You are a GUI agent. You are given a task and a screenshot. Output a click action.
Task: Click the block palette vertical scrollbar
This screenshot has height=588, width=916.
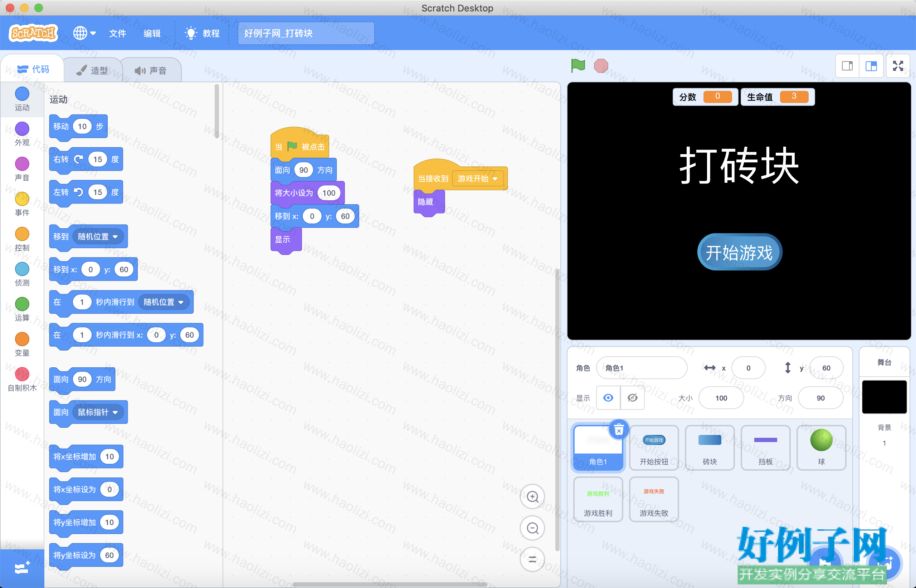click(x=216, y=111)
